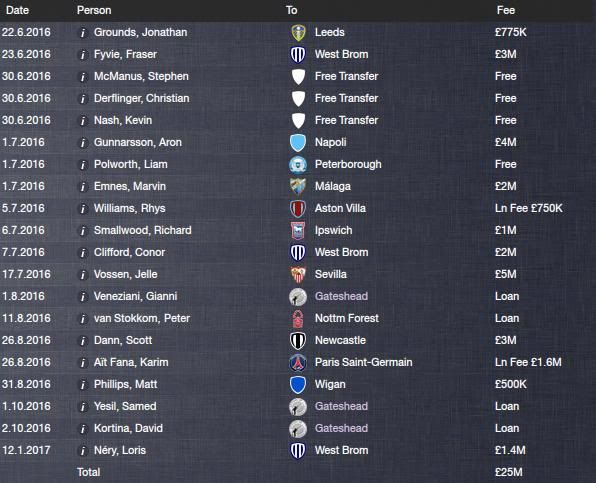Select the Napoli club badge
Viewport: 596px width, 483px height.
pos(298,143)
